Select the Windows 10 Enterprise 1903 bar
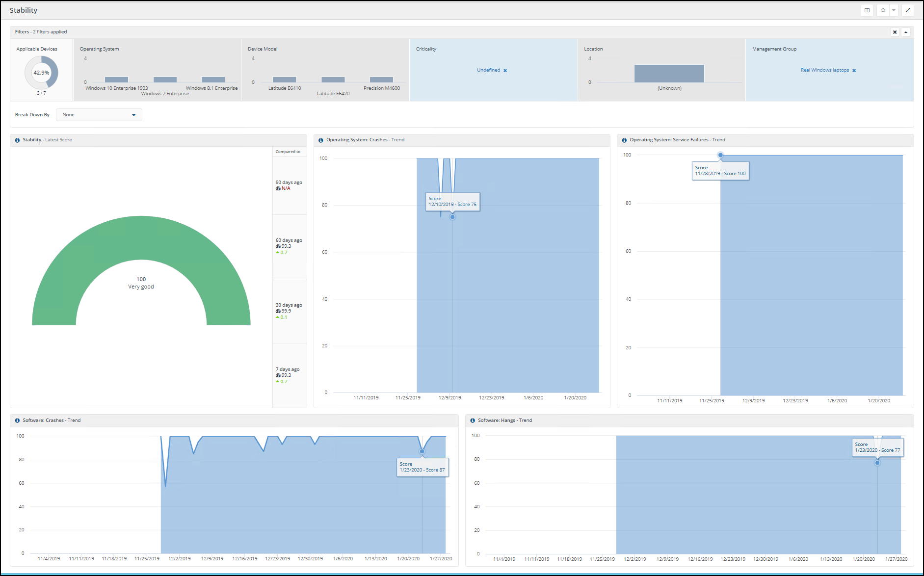The width and height of the screenshot is (924, 576). point(116,79)
